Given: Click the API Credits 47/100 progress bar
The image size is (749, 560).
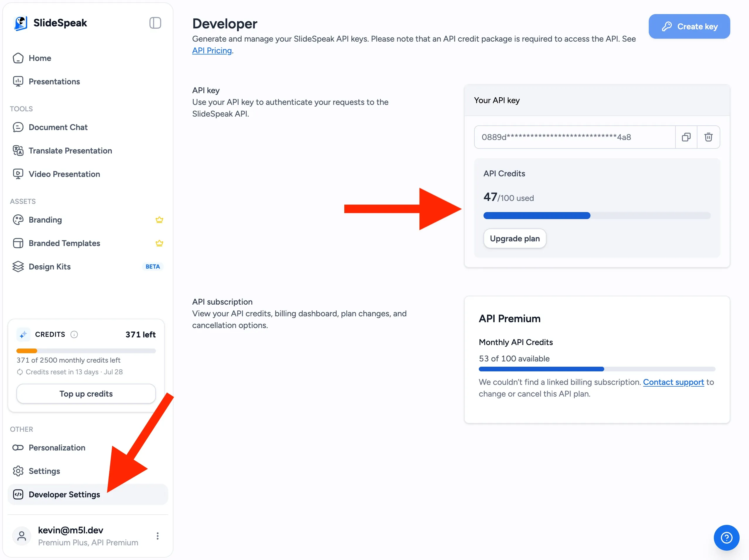Looking at the screenshot, I should click(x=597, y=216).
